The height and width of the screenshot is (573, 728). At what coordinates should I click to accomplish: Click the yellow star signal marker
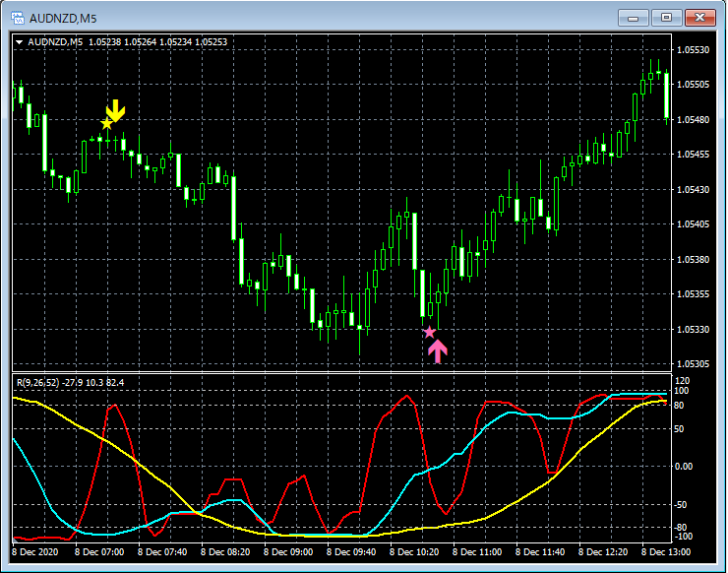(x=107, y=124)
